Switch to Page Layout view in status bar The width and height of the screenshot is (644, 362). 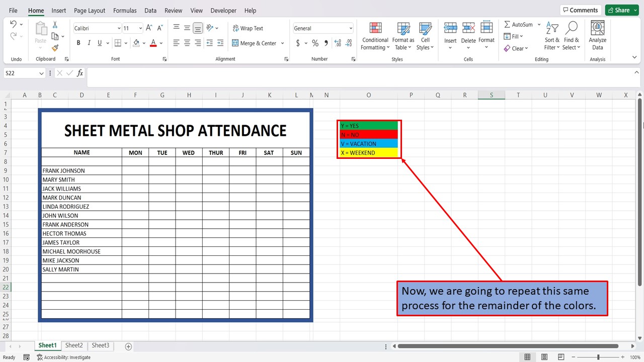click(544, 357)
